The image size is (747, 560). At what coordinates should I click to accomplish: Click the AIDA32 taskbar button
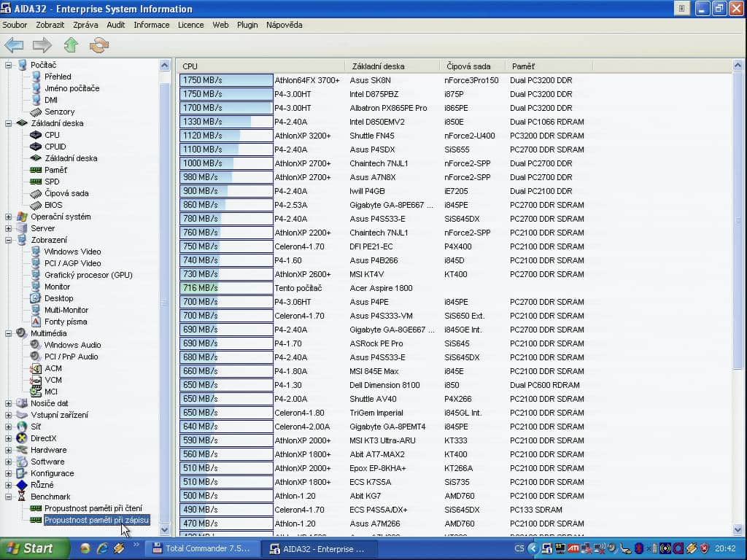[318, 549]
